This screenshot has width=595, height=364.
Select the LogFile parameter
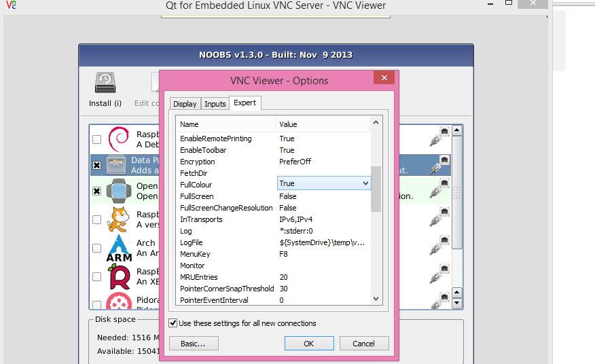click(192, 242)
